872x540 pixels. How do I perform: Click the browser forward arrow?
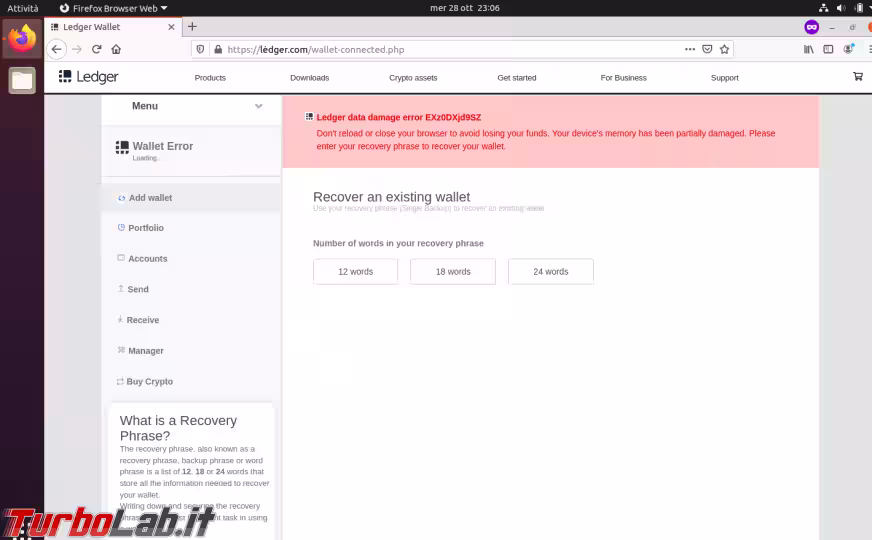point(77,49)
